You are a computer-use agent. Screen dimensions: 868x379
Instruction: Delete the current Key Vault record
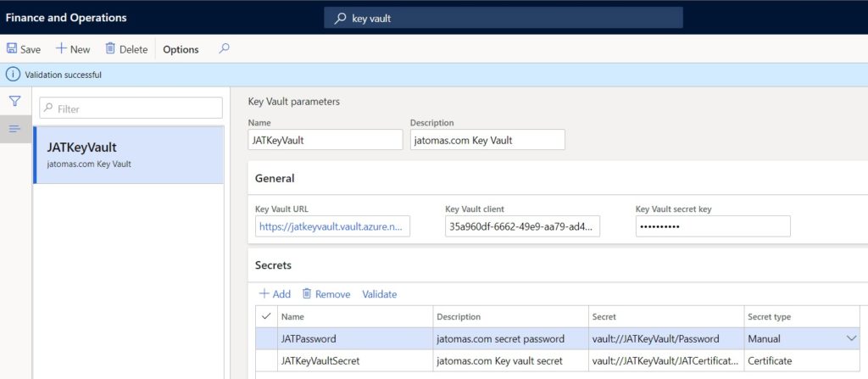pos(126,49)
